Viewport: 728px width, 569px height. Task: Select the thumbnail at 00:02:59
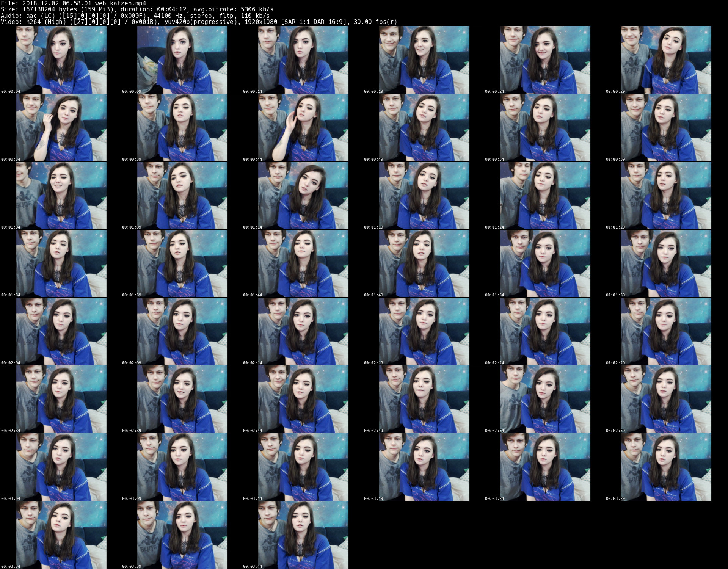click(x=666, y=399)
